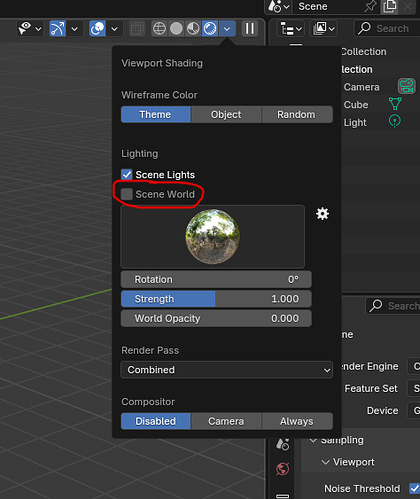Open the Feature Set dropdown

(414, 388)
